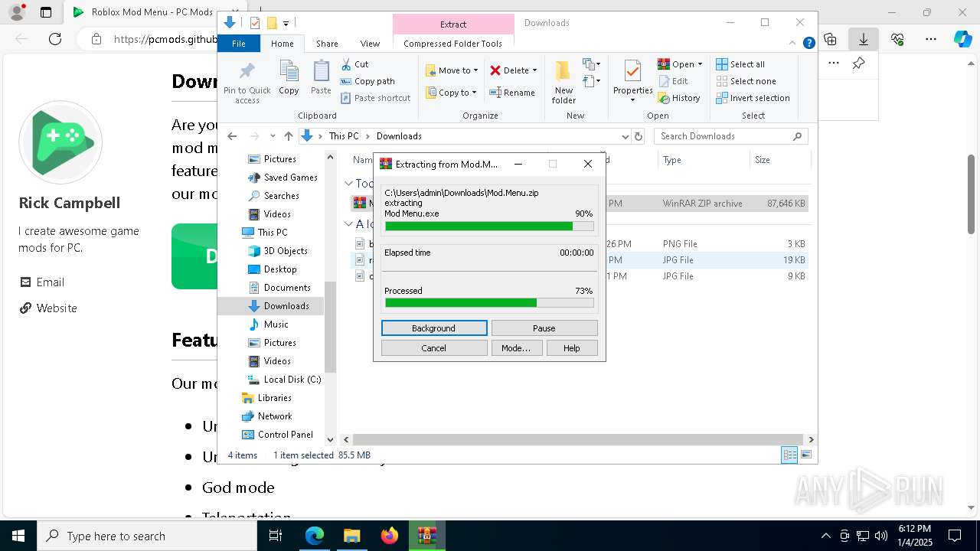980x551 pixels.
Task: Click the Mode... button
Action: click(x=516, y=348)
